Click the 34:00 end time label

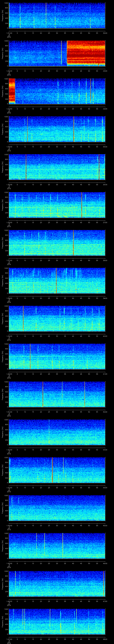tap(105, 109)
